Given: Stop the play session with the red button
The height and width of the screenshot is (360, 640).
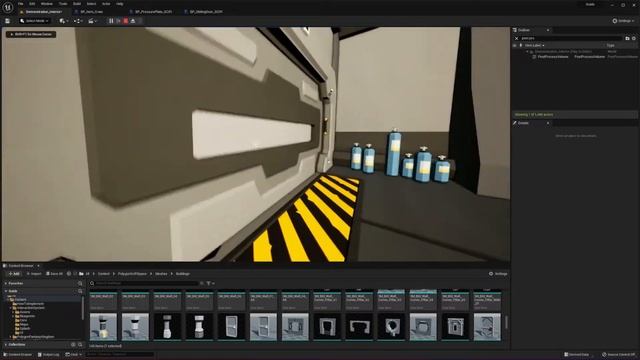Looking at the screenshot, I should coord(126,21).
